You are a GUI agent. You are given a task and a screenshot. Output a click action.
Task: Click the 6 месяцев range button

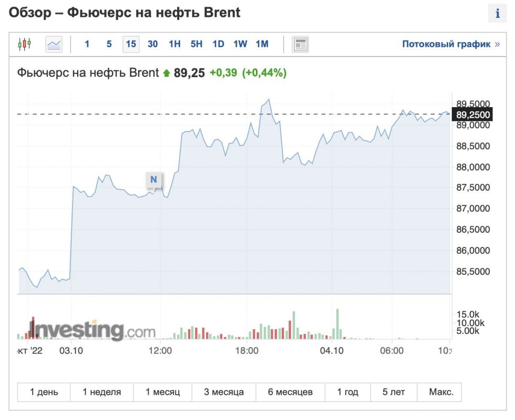pos(290,392)
